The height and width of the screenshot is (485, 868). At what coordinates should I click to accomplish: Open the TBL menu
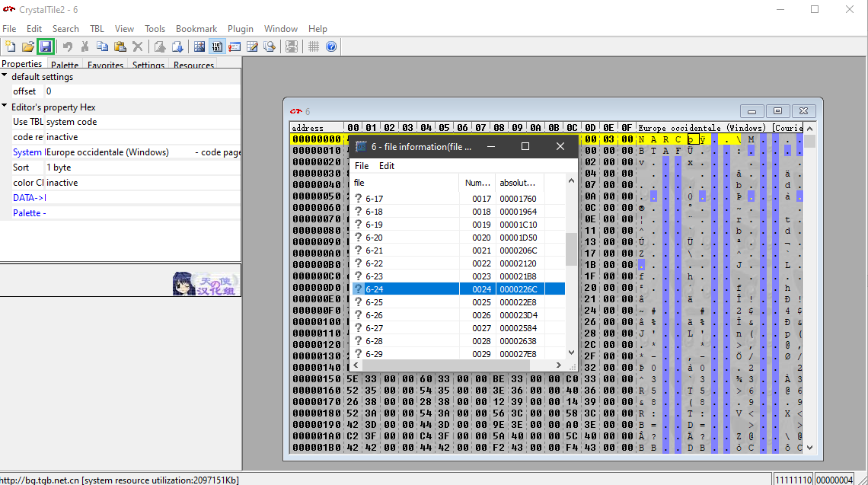[97, 29]
